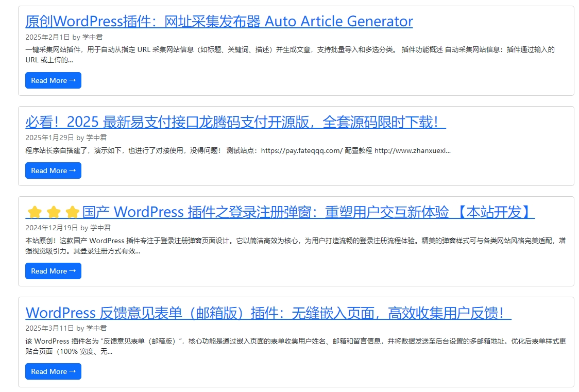Click the first star icon before 国产 WordPress 插件

pos(35,211)
